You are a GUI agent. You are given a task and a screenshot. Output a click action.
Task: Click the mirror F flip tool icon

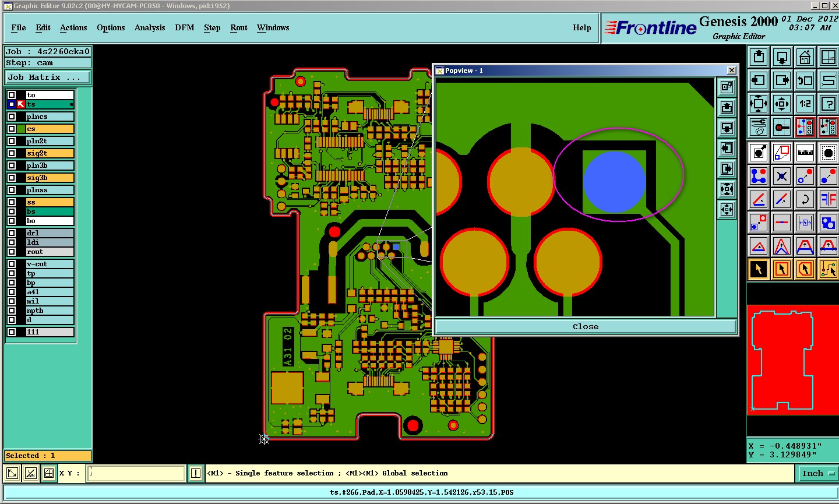click(829, 199)
